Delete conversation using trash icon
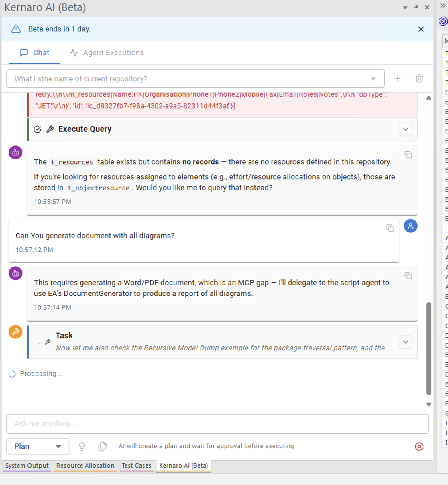The height and width of the screenshot is (485, 448). 419,78
